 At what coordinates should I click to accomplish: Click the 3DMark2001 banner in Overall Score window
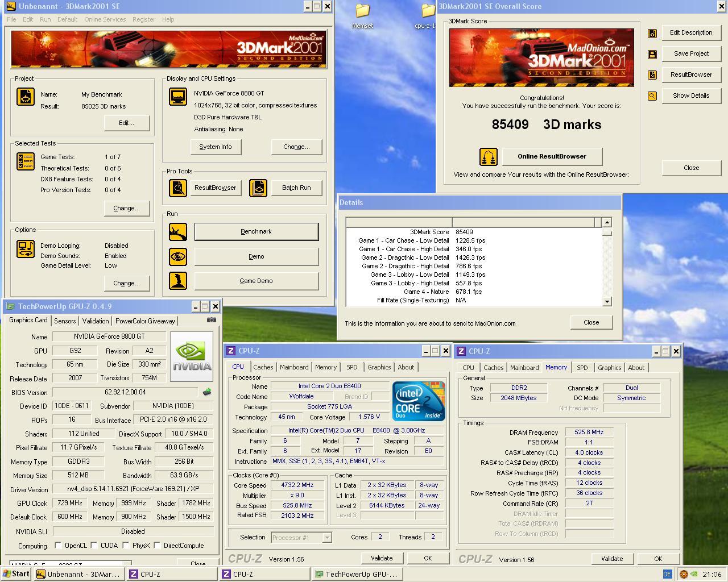coord(541,57)
